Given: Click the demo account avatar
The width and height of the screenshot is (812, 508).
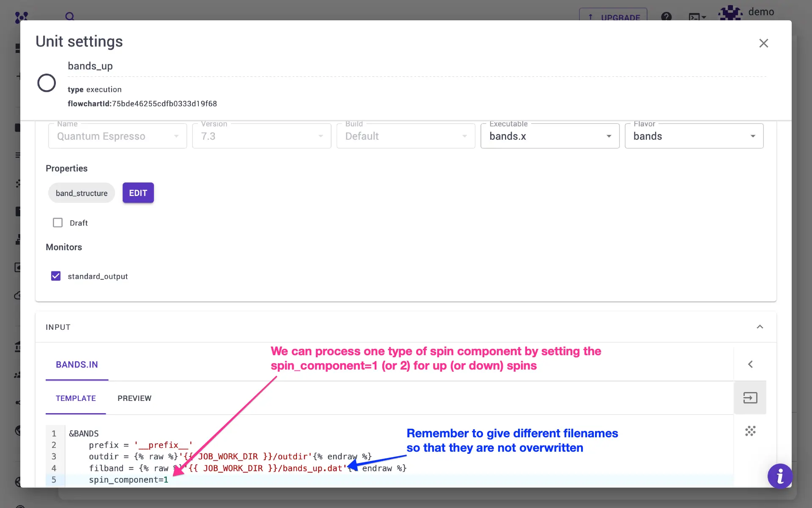Looking at the screenshot, I should pyautogui.click(x=730, y=13).
